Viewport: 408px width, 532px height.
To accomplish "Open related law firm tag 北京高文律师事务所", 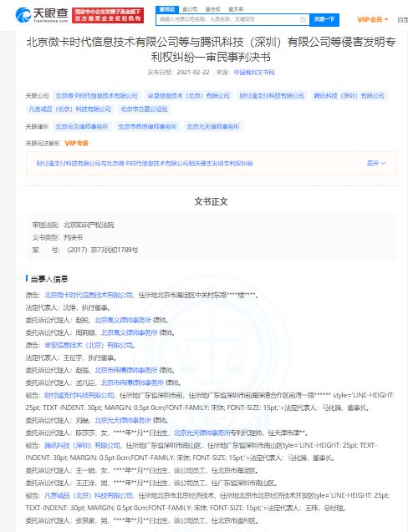I will [x=82, y=127].
